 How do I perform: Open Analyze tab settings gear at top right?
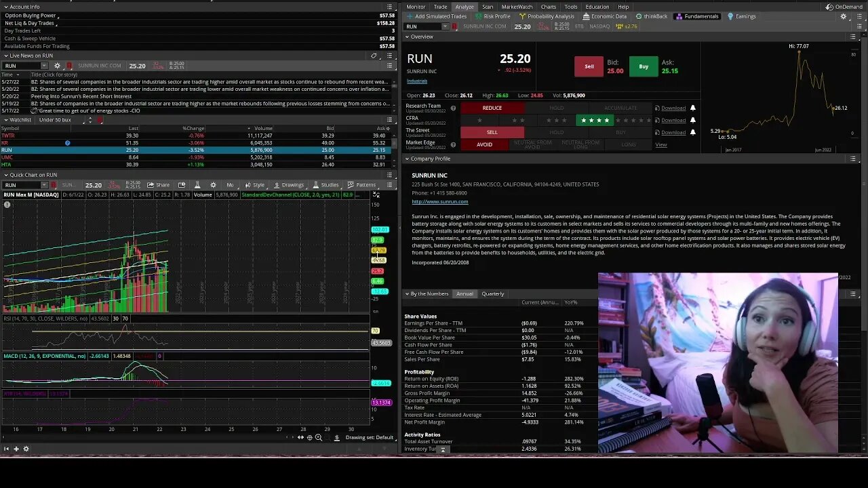(844, 16)
